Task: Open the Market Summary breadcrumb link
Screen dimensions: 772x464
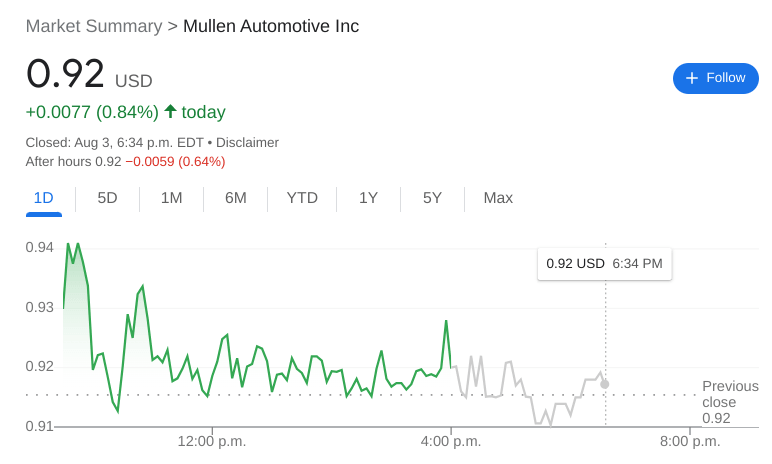Action: point(94,26)
